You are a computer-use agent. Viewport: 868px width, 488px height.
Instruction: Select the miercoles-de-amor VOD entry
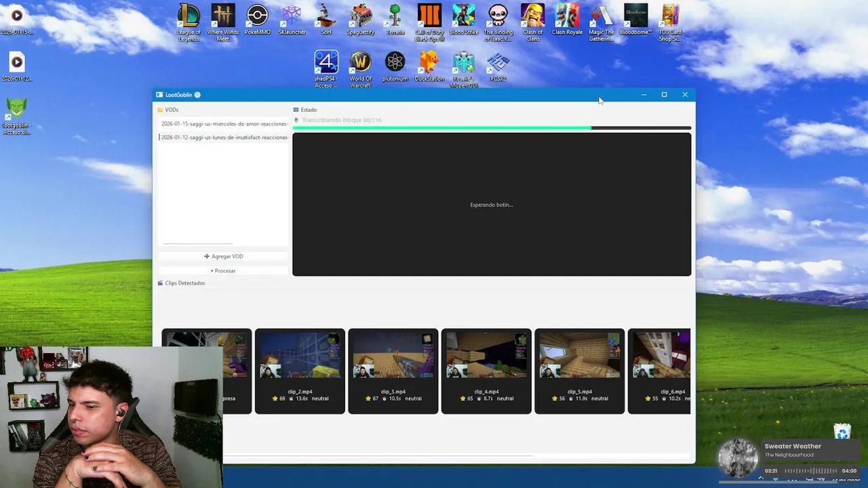click(224, 124)
